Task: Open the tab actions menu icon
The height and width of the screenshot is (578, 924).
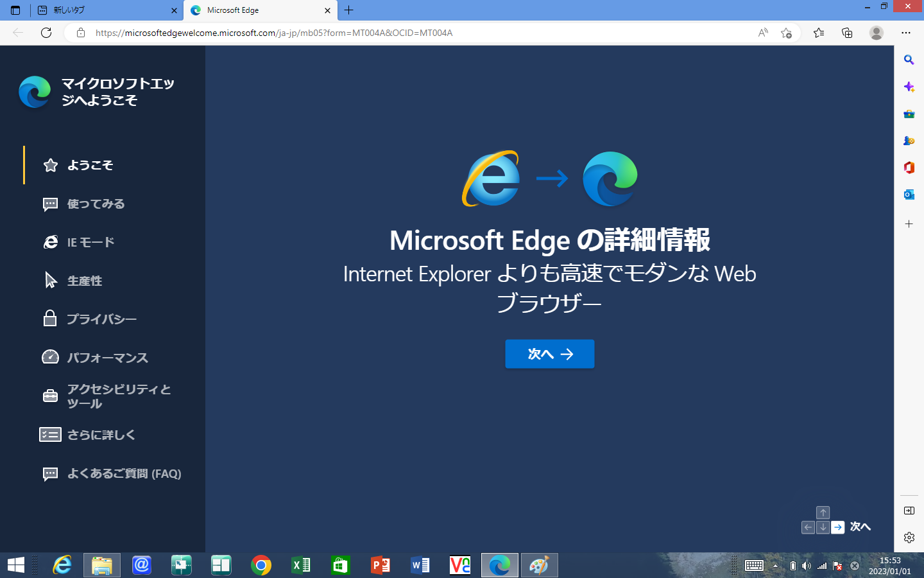Action: [15, 10]
